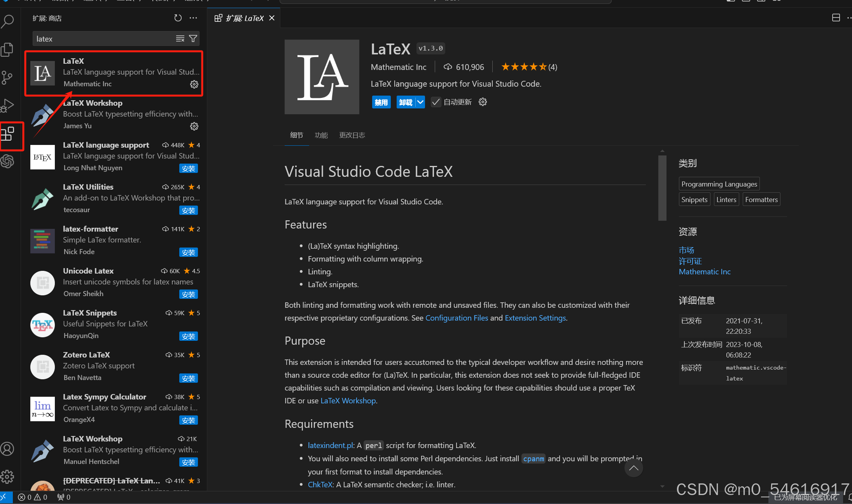Expand the 卸载 button dropdown arrow
This screenshot has width=852, height=504.
pyautogui.click(x=420, y=102)
